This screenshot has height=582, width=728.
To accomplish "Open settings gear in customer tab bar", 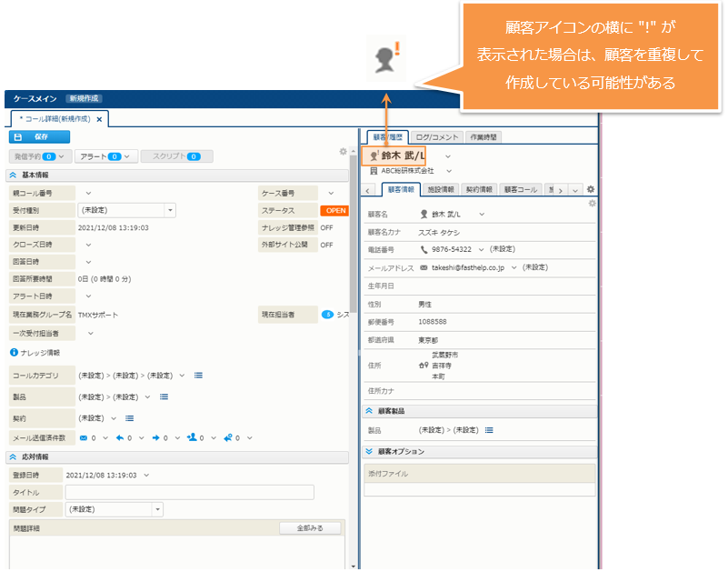I will (x=591, y=189).
